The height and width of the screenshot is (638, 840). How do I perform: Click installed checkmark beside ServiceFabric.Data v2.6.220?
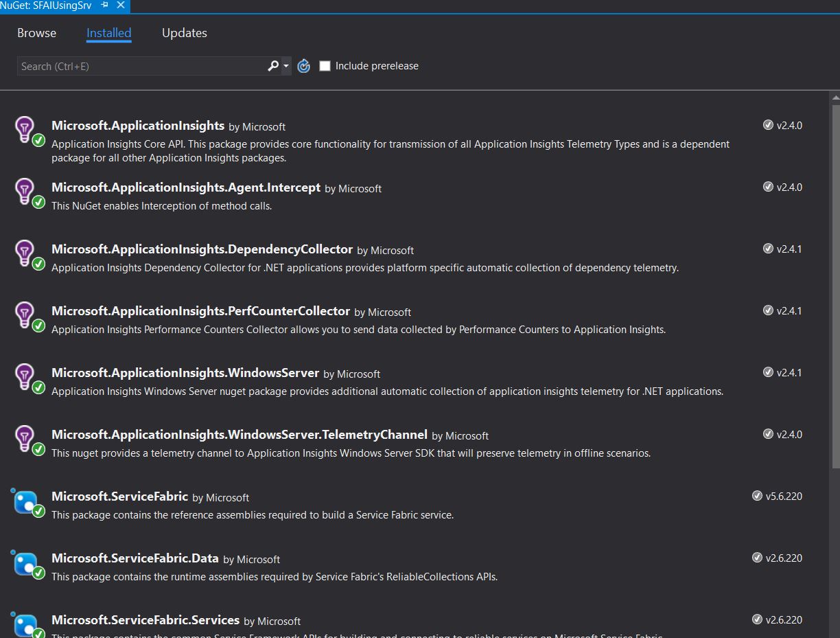pyautogui.click(x=757, y=558)
